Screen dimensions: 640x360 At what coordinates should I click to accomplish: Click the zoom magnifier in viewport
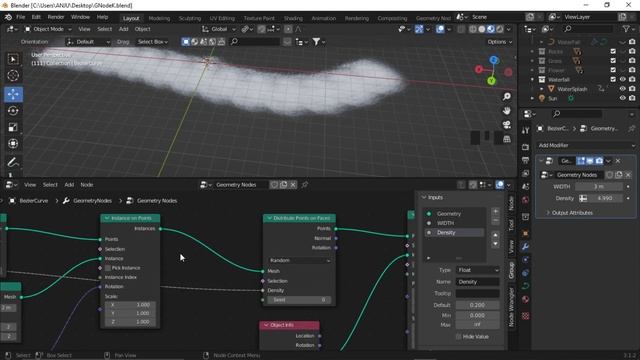pyautogui.click(x=507, y=96)
